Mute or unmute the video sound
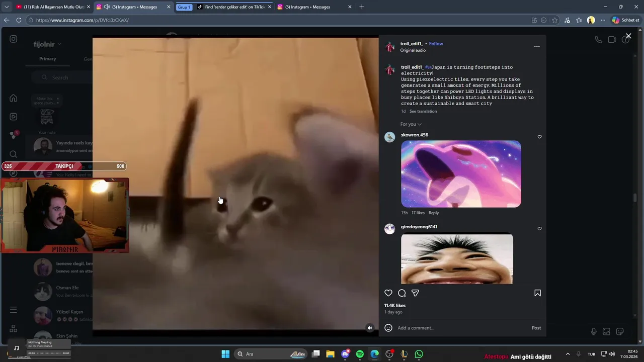 pos(370,328)
